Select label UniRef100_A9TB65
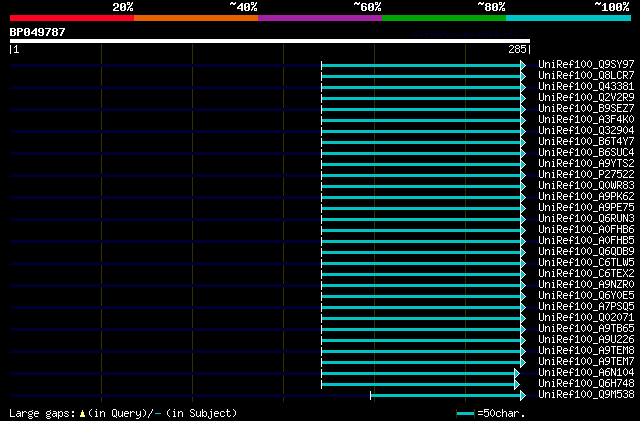This screenshot has width=640, height=421. 586,329
